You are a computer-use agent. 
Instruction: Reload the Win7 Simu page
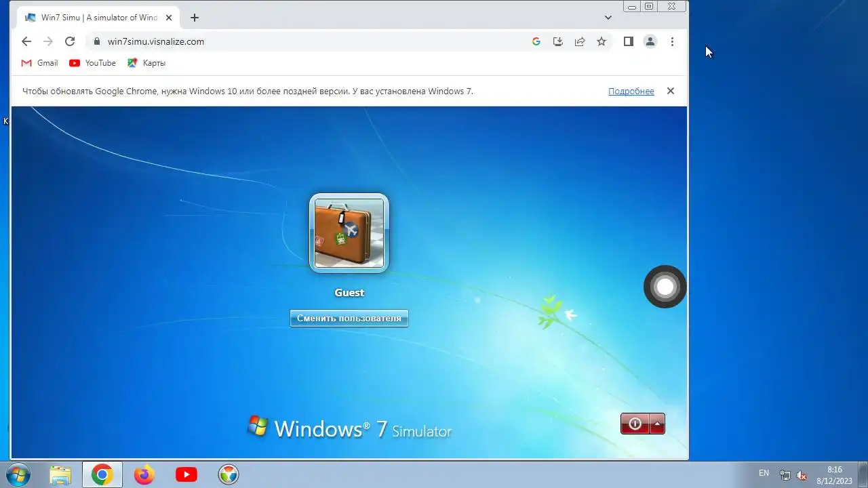[70, 41]
